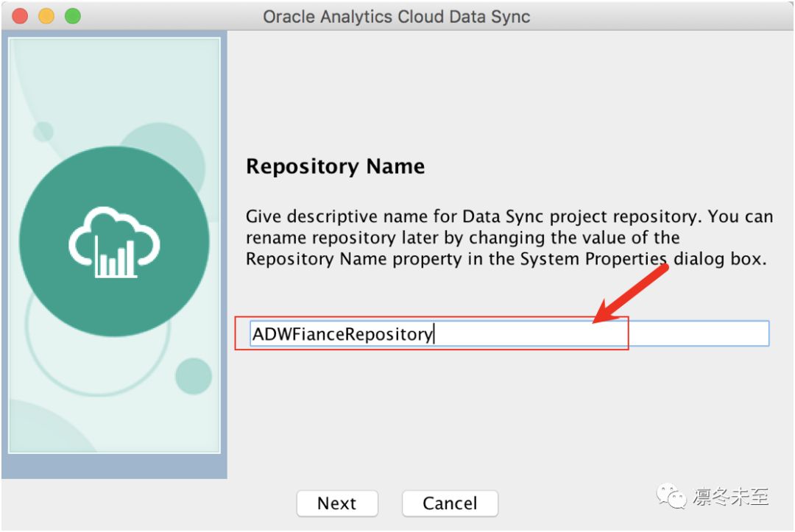795x532 pixels.
Task: Click the Next button
Action: coord(337,503)
